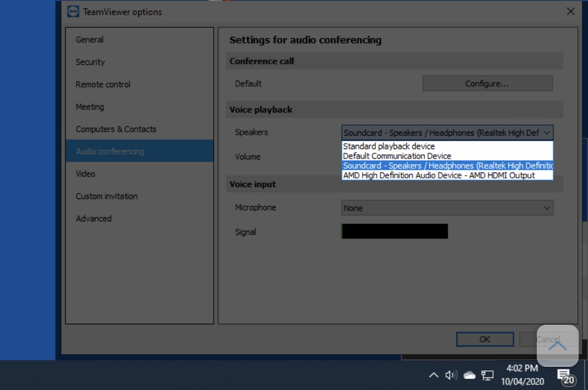Open the taskbar volume control

click(x=451, y=375)
